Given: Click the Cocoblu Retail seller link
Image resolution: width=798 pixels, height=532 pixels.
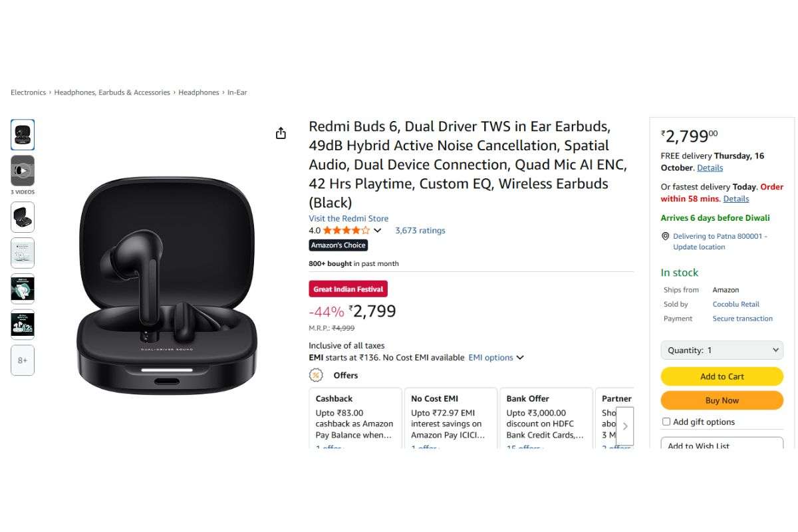Looking at the screenshot, I should 735,304.
